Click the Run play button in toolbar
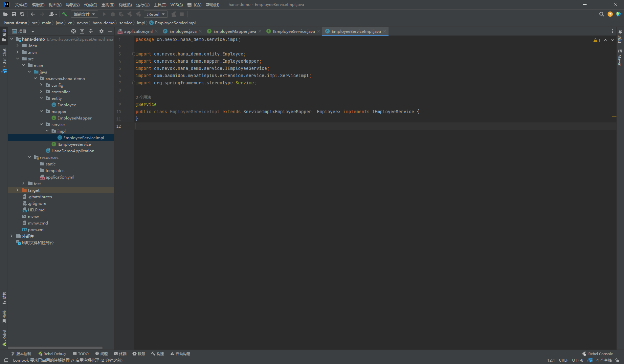 tap(104, 14)
